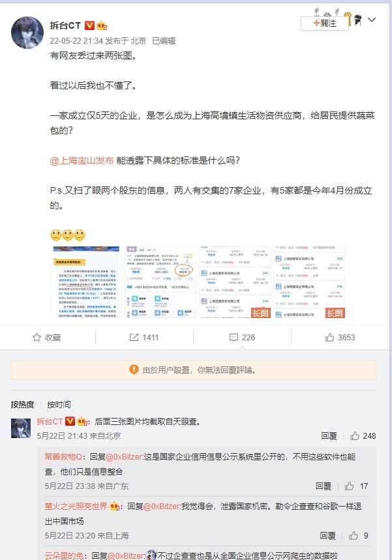Open first attached image thumbnail
Viewport: 392px width, 560px height.
pos(85,282)
